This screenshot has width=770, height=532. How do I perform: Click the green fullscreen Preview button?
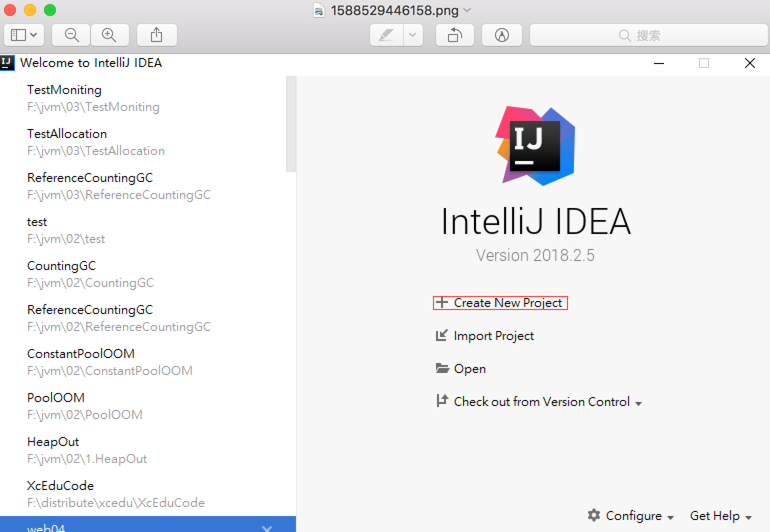50,10
